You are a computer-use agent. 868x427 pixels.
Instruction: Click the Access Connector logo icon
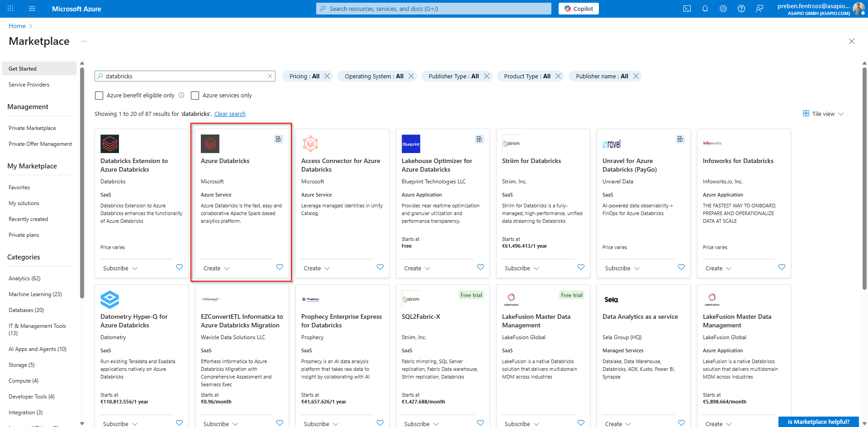click(x=310, y=144)
